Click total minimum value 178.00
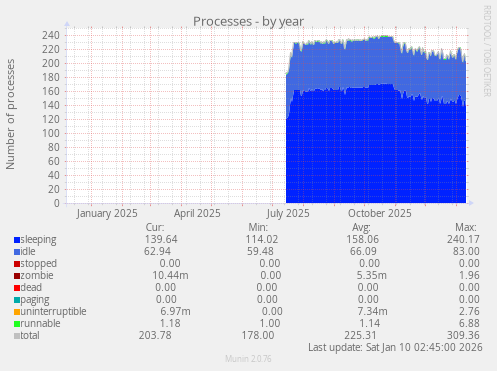The width and height of the screenshot is (497, 371). [258, 335]
